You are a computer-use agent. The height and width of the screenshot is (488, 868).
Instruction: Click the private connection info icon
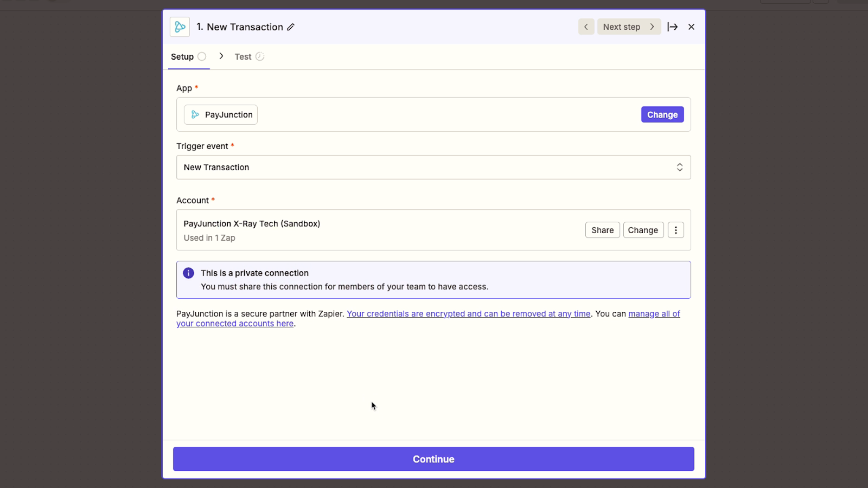(188, 273)
